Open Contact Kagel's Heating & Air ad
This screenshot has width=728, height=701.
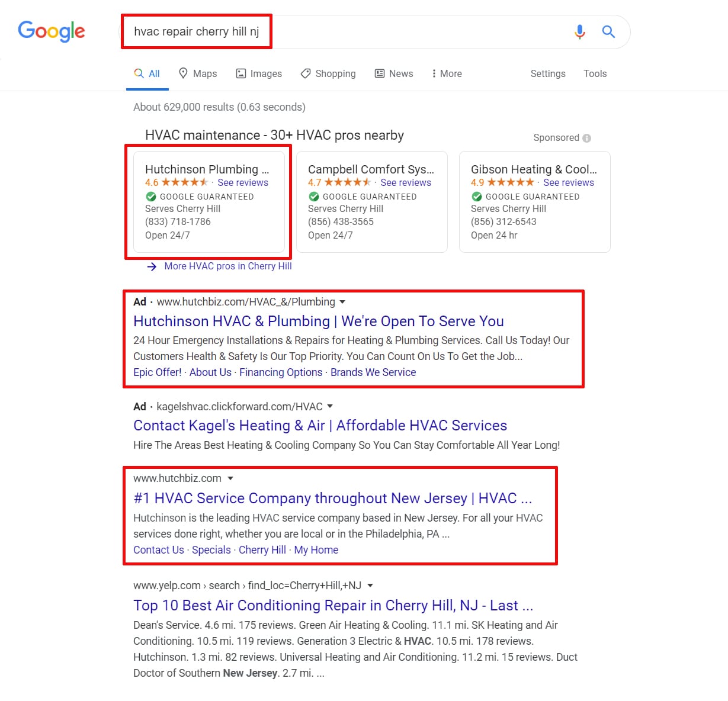coord(320,425)
